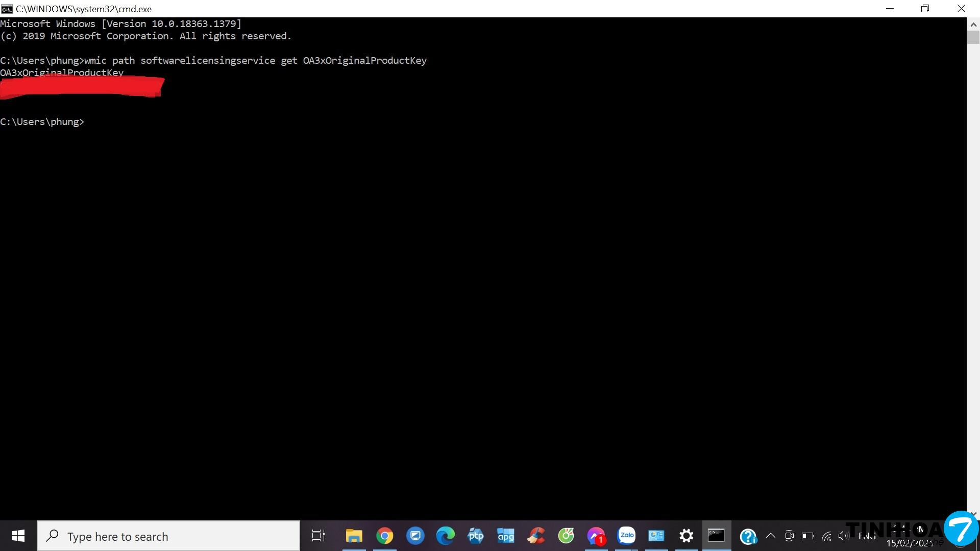Click the scrollbar up arrow
Viewport: 980px width, 551px height.
coord(973,24)
